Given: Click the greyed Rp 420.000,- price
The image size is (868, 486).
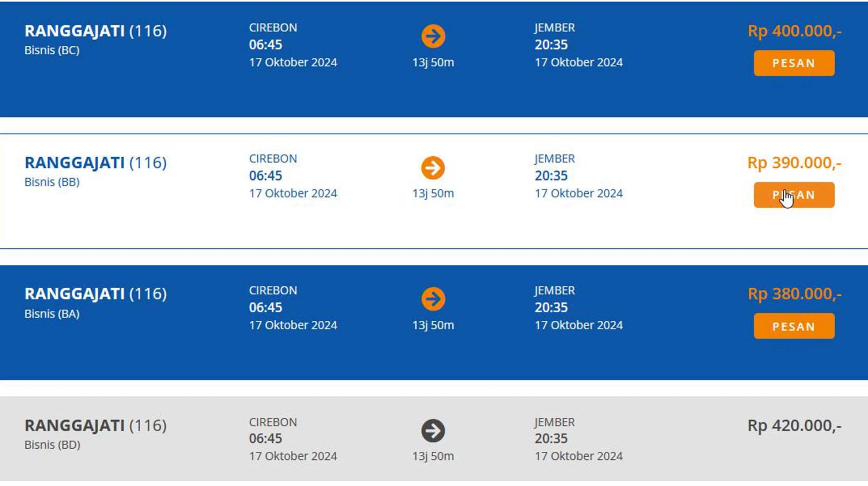Looking at the screenshot, I should coord(794,426).
